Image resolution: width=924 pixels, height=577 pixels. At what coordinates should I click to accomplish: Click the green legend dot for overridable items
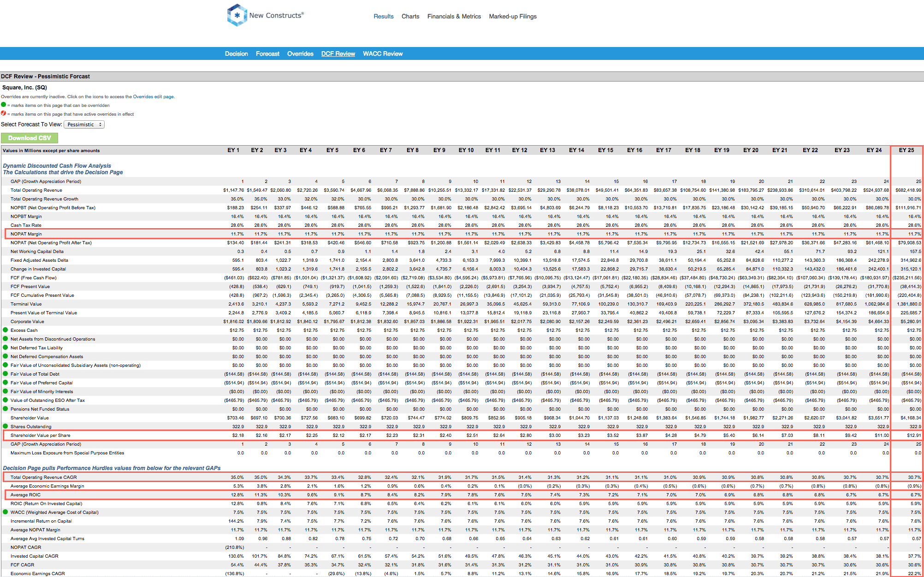click(x=4, y=105)
